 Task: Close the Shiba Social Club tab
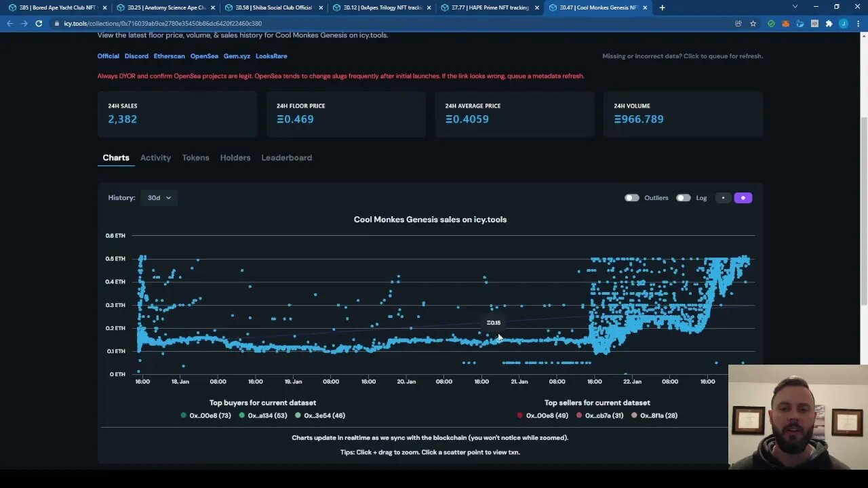point(321,7)
